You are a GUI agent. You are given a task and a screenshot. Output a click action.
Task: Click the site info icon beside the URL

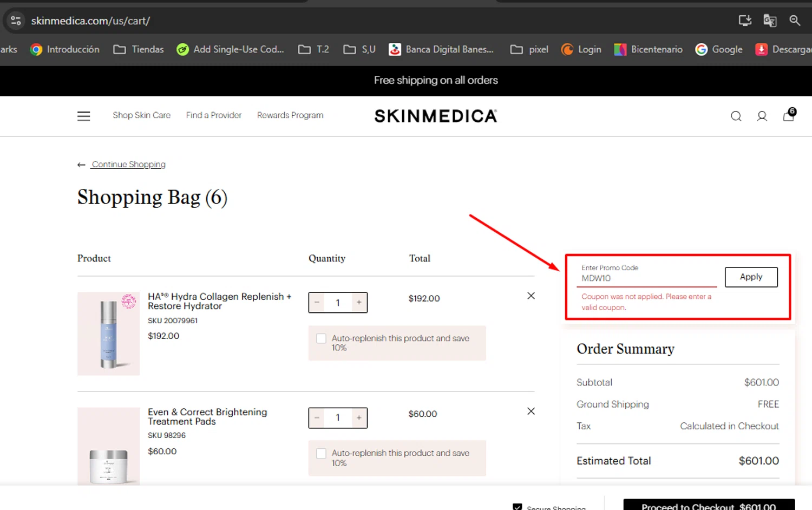click(x=16, y=21)
